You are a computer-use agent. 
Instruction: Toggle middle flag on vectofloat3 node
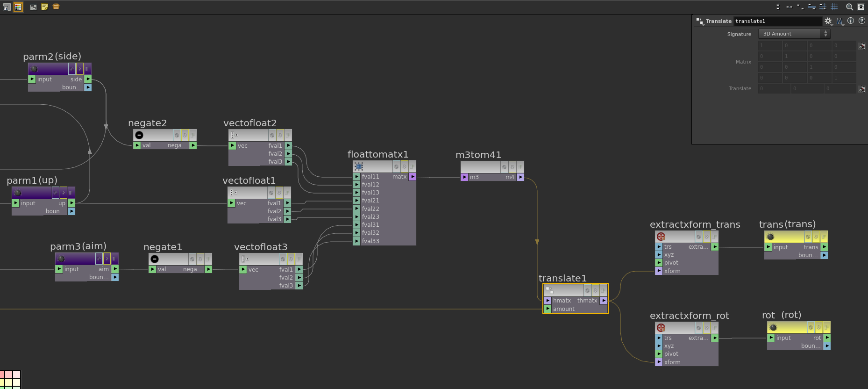(x=291, y=259)
